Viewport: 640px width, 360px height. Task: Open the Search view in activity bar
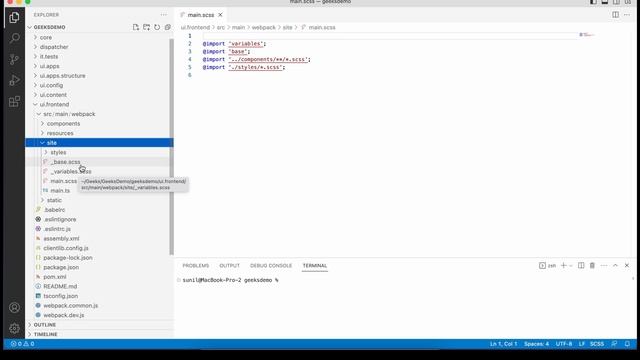click(14, 38)
